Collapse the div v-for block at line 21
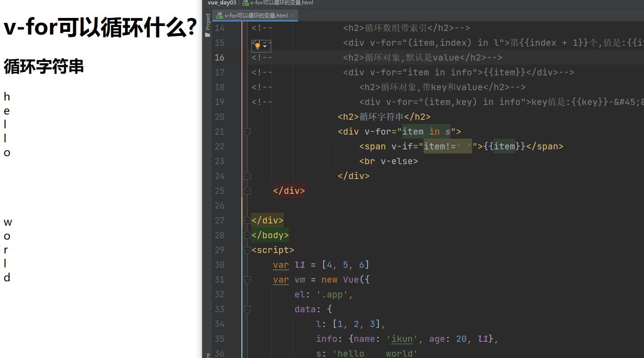 [247, 131]
